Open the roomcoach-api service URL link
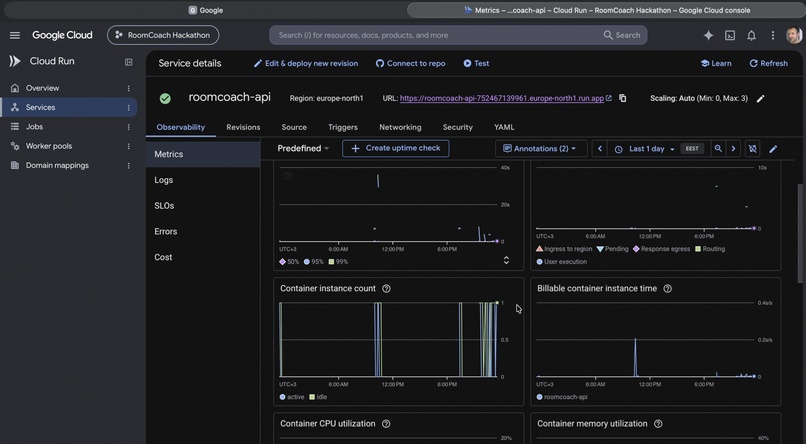806x444 pixels. pos(502,98)
